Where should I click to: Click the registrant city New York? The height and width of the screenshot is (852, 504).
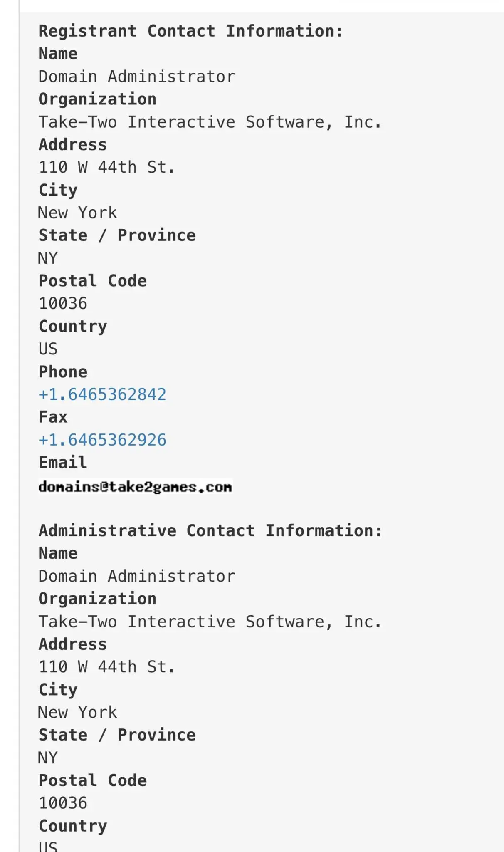click(x=77, y=213)
